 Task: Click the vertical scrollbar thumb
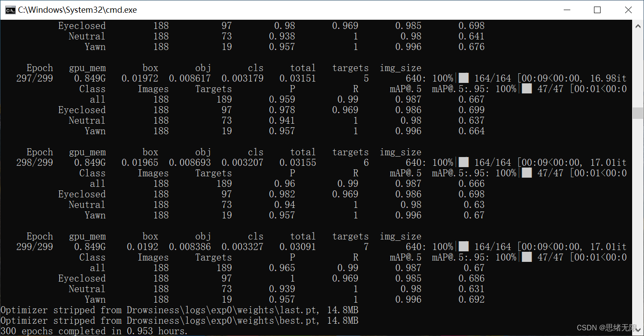click(x=638, y=113)
